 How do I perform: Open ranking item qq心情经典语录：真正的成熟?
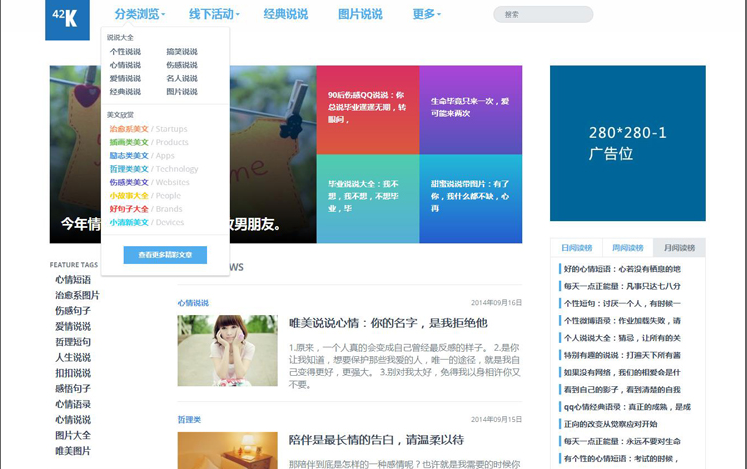click(627, 407)
